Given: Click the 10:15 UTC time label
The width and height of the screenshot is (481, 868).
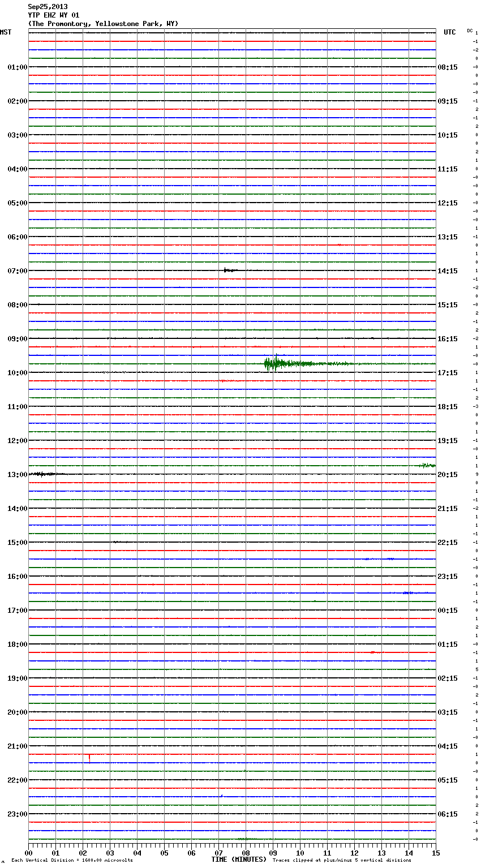Looking at the screenshot, I should point(448,135).
